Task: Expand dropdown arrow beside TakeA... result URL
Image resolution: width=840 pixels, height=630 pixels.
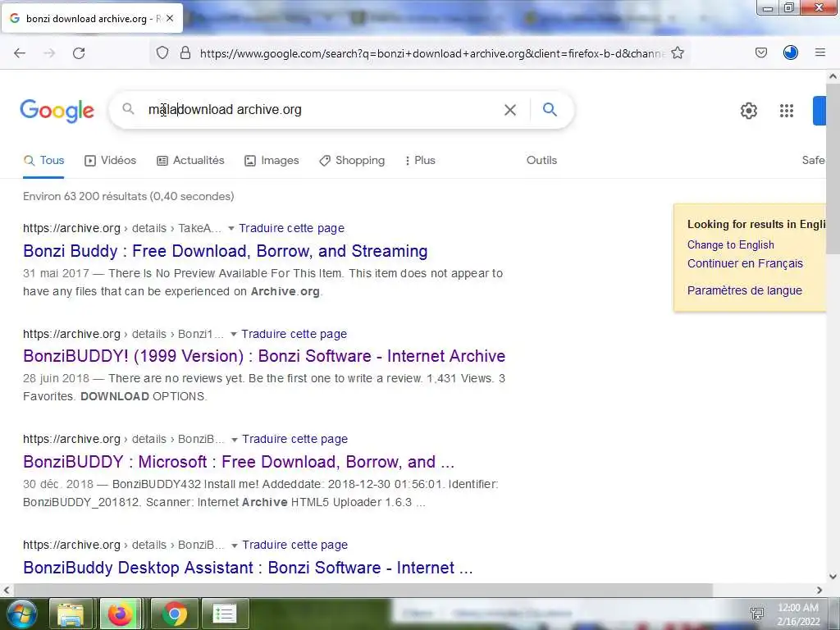Action: point(231,229)
